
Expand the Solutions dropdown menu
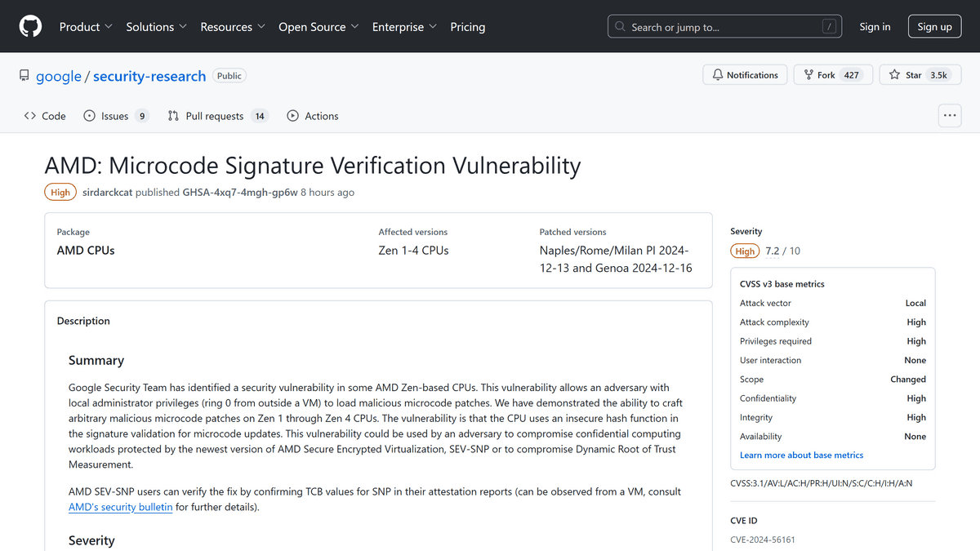point(156,27)
